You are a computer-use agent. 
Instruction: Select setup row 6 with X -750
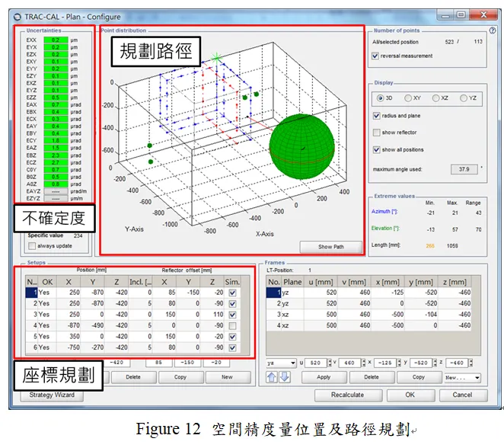(x=133, y=347)
